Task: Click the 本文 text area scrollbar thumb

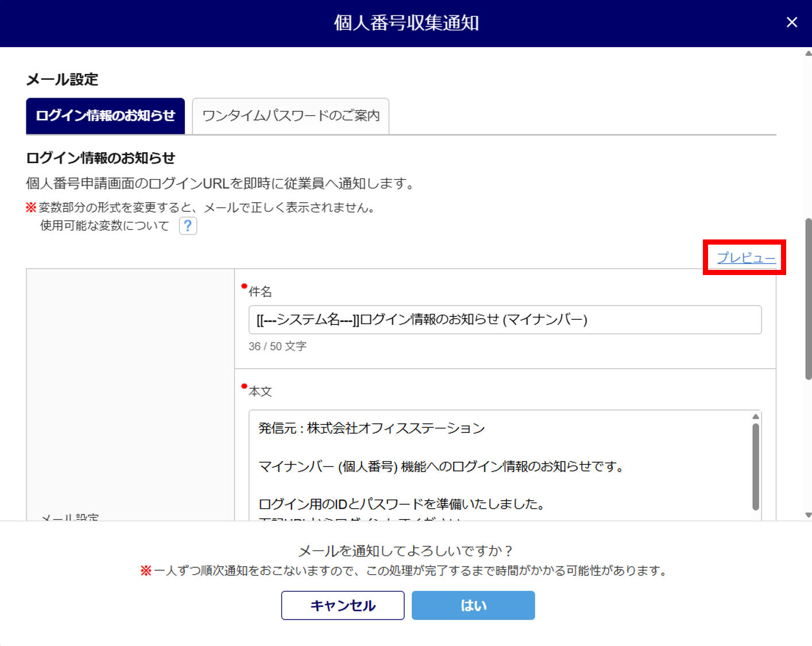Action: [756, 465]
